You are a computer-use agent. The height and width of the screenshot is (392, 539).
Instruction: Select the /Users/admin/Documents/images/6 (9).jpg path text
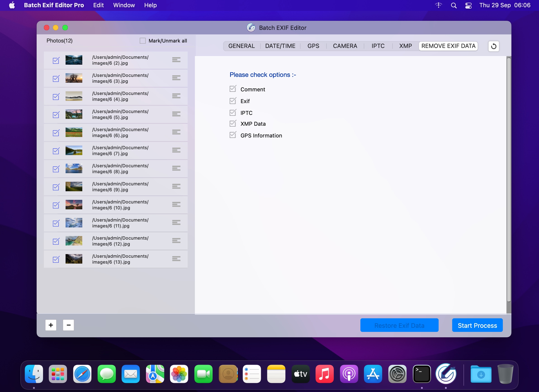click(x=120, y=187)
